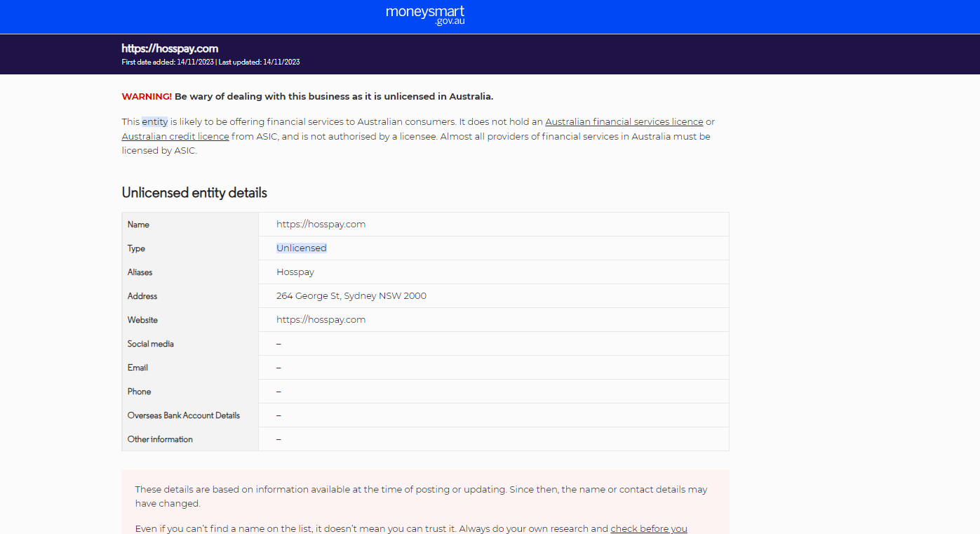Click the Name row label
This screenshot has height=534, width=980.
coord(138,225)
